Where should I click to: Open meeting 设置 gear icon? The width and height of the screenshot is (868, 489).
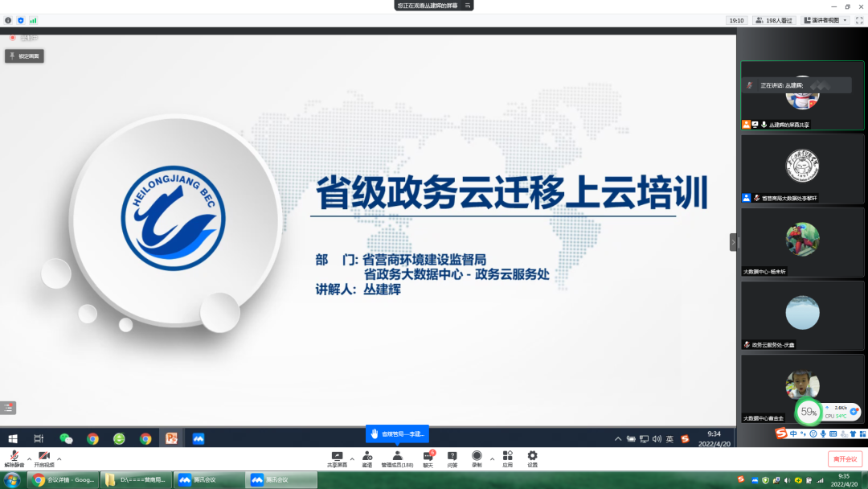coord(532,458)
